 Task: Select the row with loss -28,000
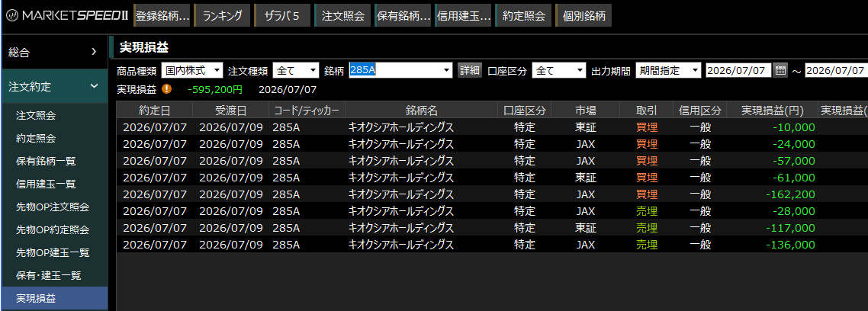[492, 211]
